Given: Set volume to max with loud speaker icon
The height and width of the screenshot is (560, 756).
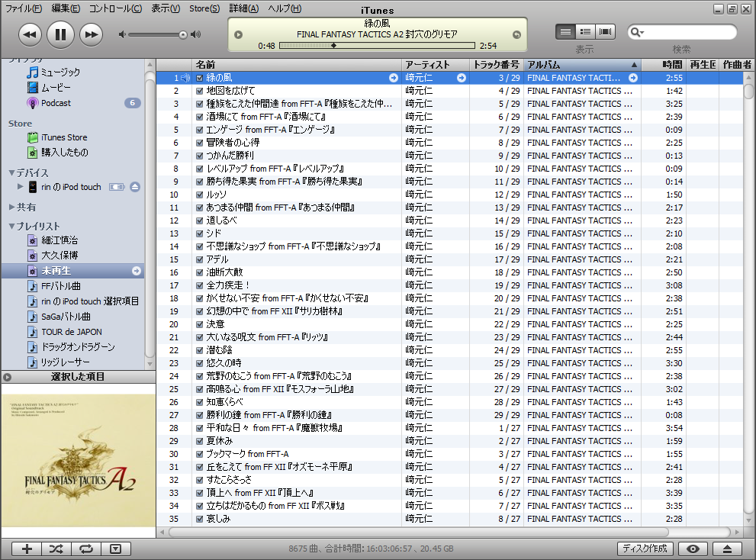Looking at the screenshot, I should (x=196, y=34).
